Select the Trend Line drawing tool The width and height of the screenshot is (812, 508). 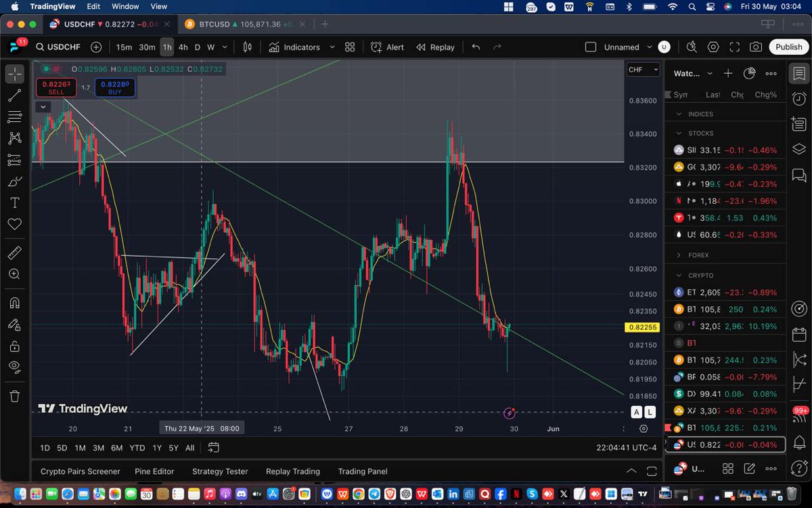tap(15, 95)
